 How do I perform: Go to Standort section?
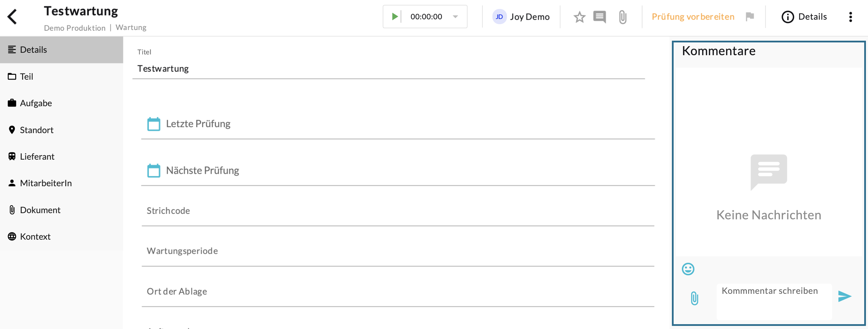[37, 130]
